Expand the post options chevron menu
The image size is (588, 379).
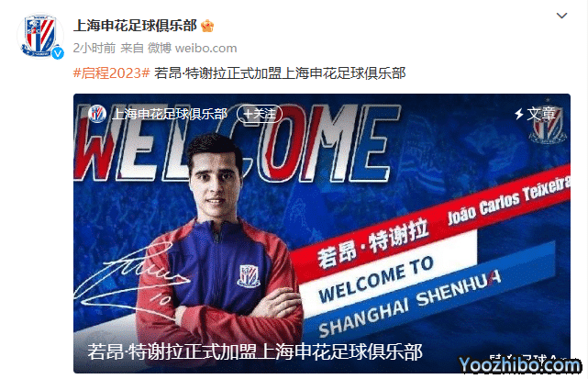coord(561,16)
